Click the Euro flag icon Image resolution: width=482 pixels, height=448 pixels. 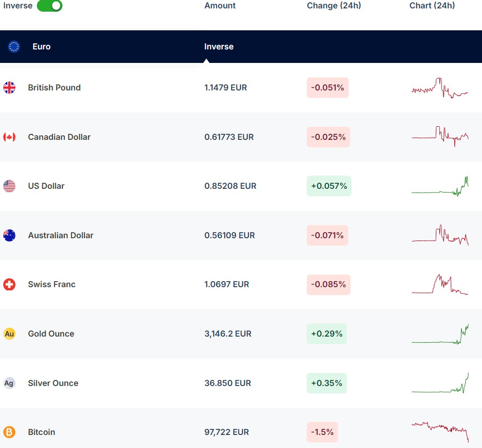[14, 47]
